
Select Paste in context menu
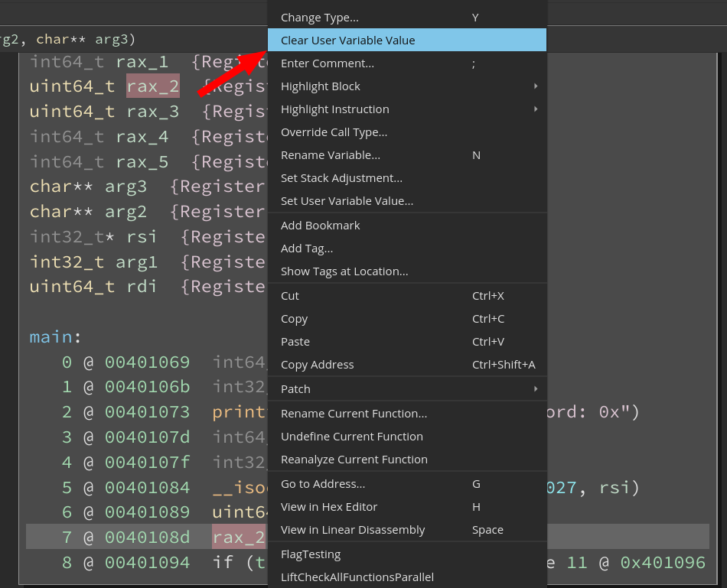(x=407, y=342)
